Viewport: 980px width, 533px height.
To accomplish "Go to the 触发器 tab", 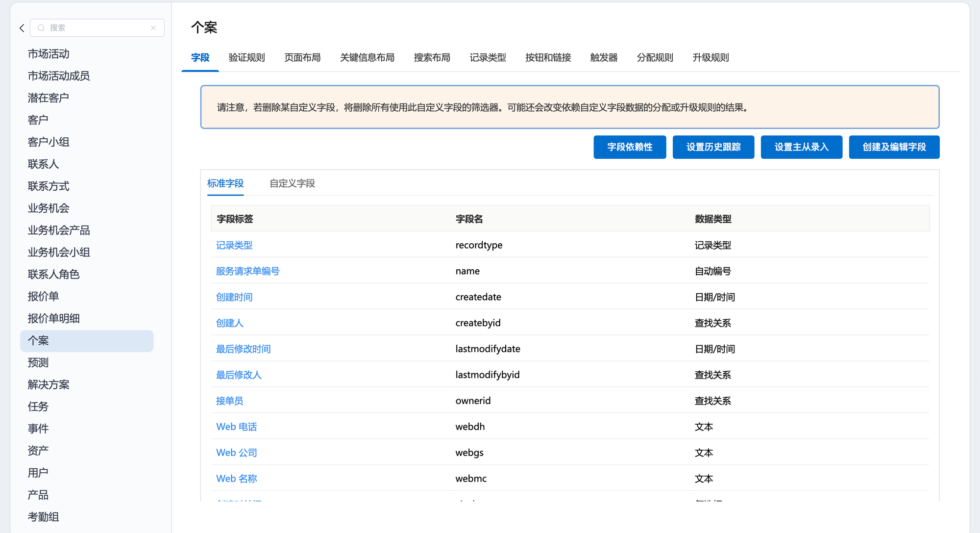I will (604, 58).
